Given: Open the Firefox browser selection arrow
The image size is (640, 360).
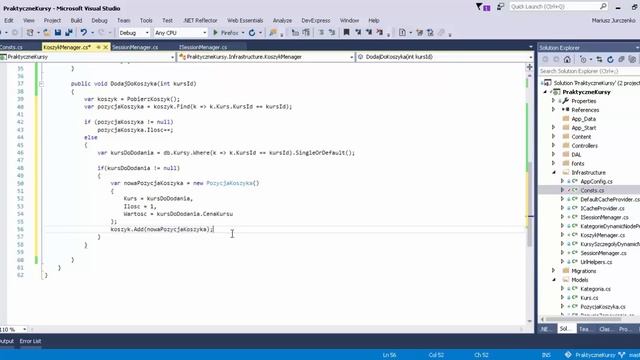Looking at the screenshot, I should 243,33.
